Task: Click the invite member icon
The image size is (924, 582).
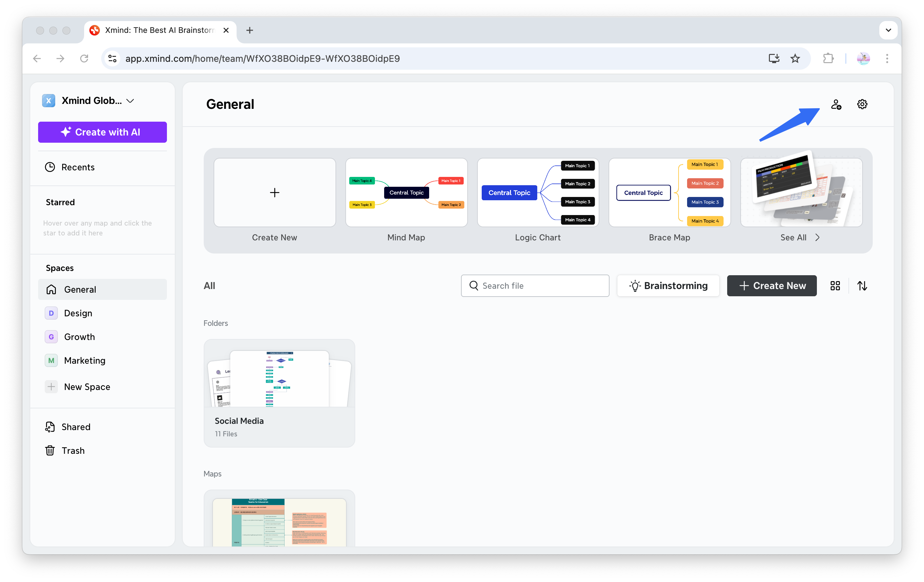Action: pos(836,105)
